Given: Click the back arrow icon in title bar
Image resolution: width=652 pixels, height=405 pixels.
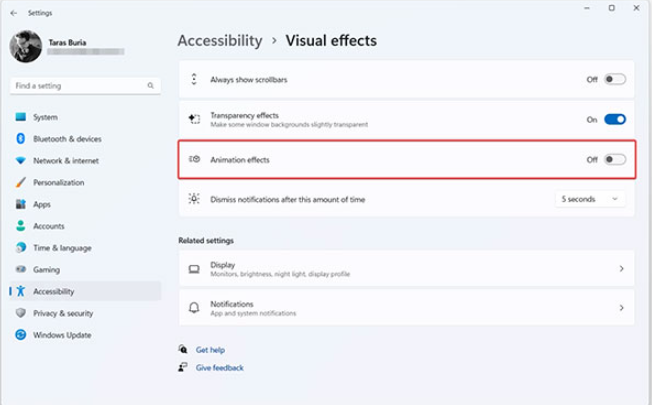Looking at the screenshot, I should (x=12, y=13).
